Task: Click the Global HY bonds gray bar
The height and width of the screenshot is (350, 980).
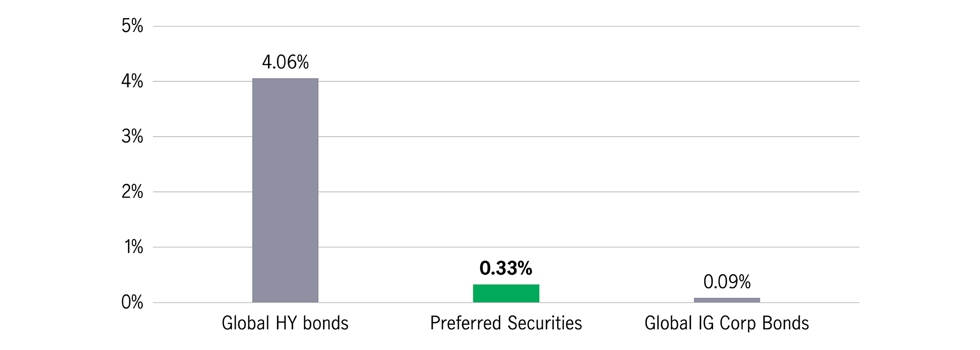Action: 285,190
